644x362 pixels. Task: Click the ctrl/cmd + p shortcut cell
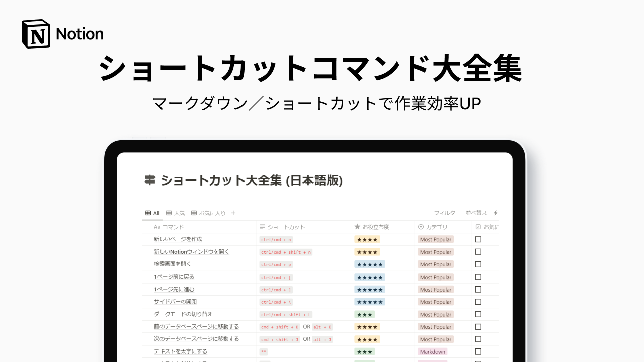click(x=276, y=265)
